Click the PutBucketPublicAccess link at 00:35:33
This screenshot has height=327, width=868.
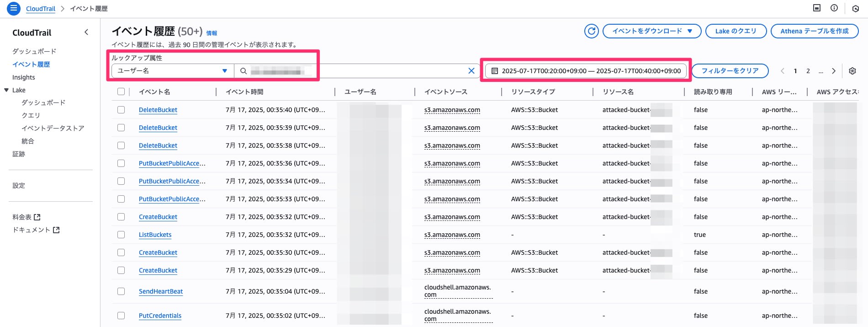172,199
